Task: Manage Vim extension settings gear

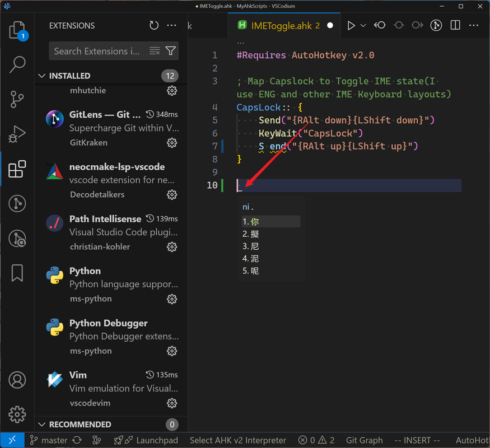Action: 172,403
